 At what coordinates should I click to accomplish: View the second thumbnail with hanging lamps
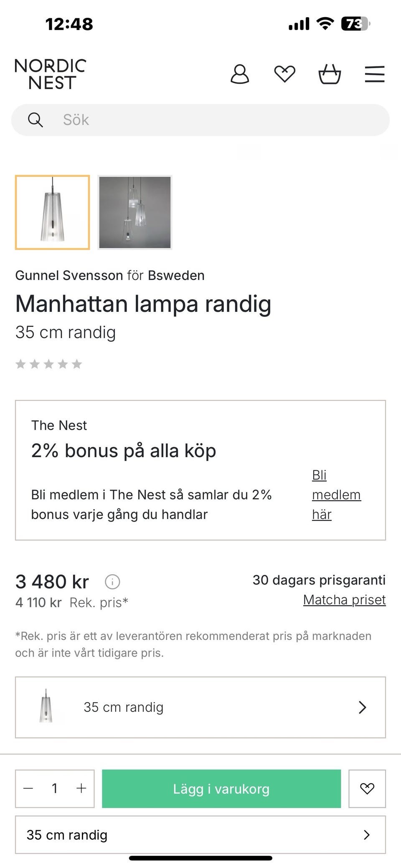[x=135, y=212]
